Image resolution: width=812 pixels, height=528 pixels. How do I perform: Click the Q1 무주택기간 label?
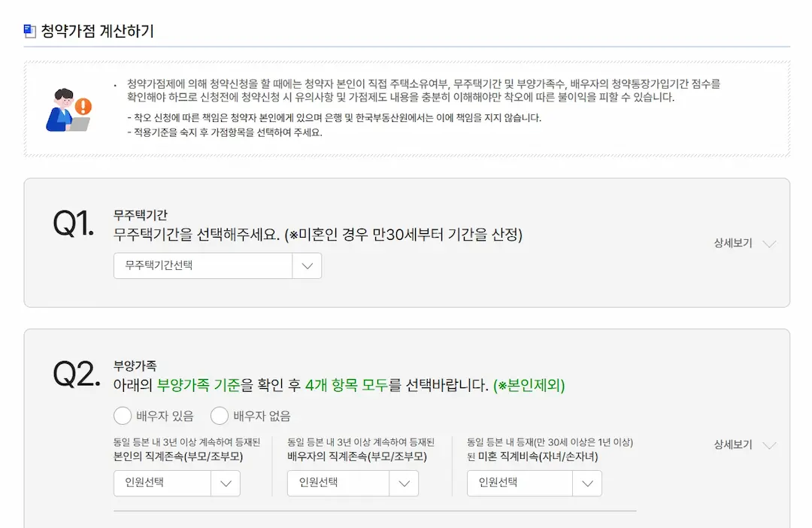point(141,214)
